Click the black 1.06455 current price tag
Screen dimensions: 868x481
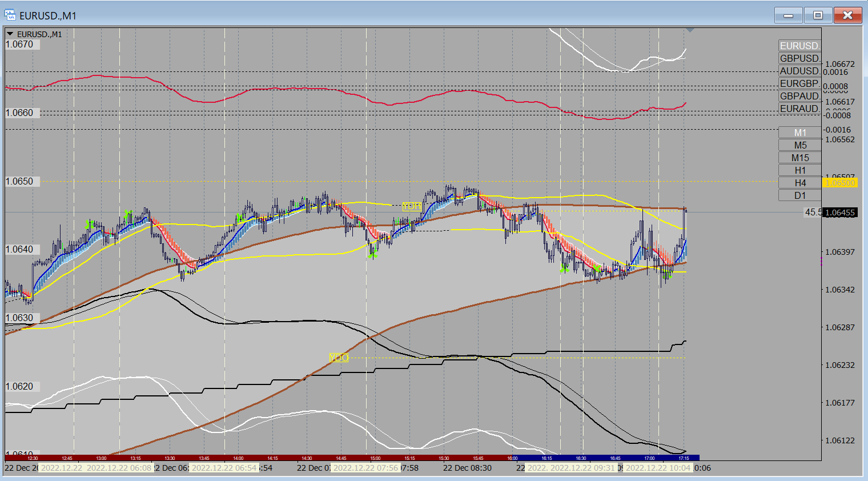839,213
